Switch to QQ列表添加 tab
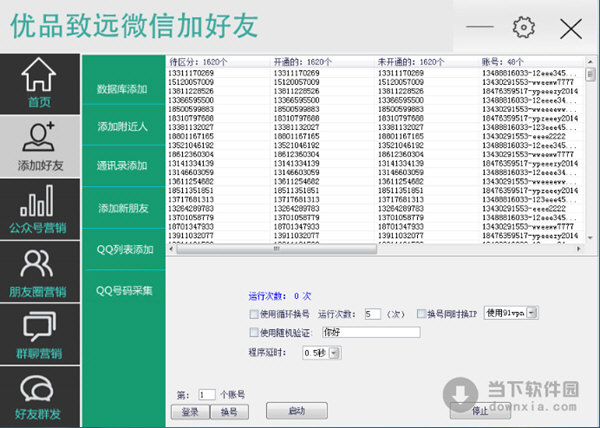This screenshot has width=600, height=428. tap(124, 249)
